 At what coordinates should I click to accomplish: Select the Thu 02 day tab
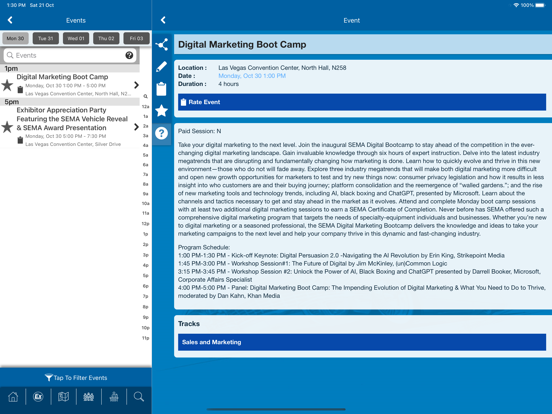click(x=106, y=38)
